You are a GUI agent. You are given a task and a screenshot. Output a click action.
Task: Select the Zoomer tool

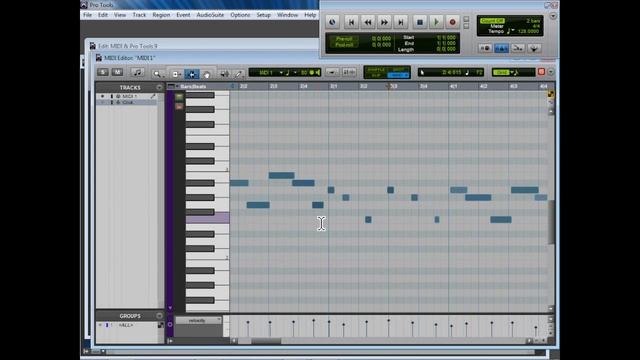157,74
